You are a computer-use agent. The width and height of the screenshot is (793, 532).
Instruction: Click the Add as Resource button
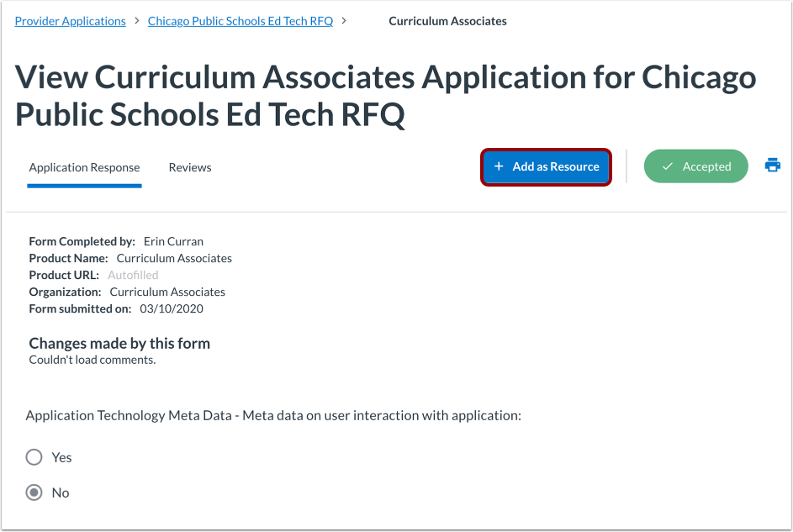click(x=547, y=166)
